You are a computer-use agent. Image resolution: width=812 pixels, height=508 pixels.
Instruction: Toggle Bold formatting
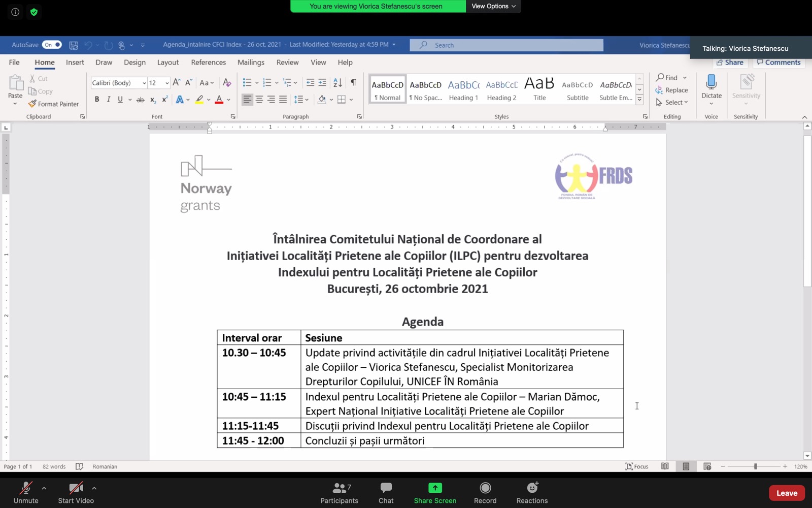click(97, 100)
